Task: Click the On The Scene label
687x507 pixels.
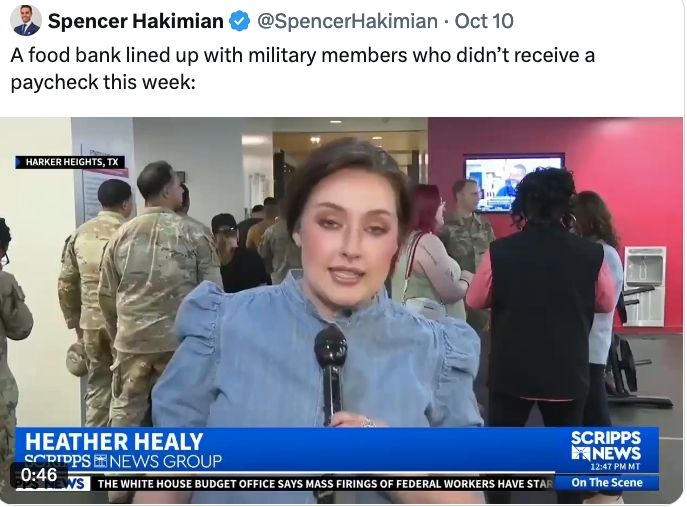Action: coord(607,482)
